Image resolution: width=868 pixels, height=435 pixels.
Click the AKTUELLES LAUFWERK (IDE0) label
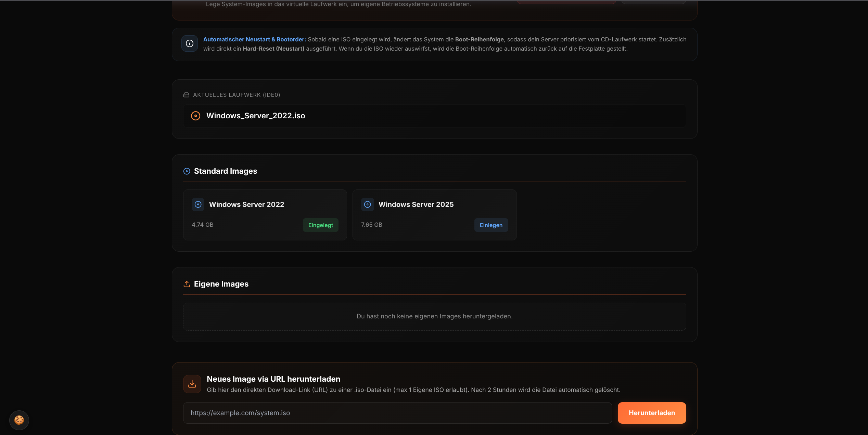(237, 95)
